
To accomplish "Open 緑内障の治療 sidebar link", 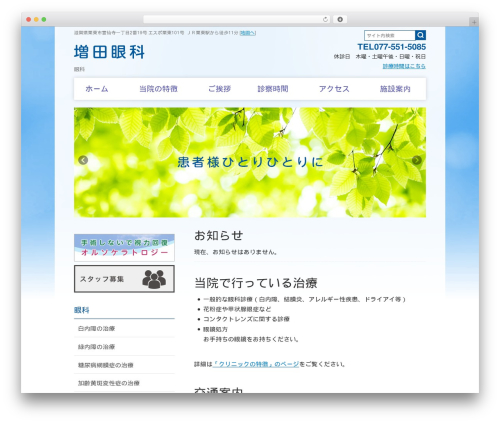I will [96, 347].
